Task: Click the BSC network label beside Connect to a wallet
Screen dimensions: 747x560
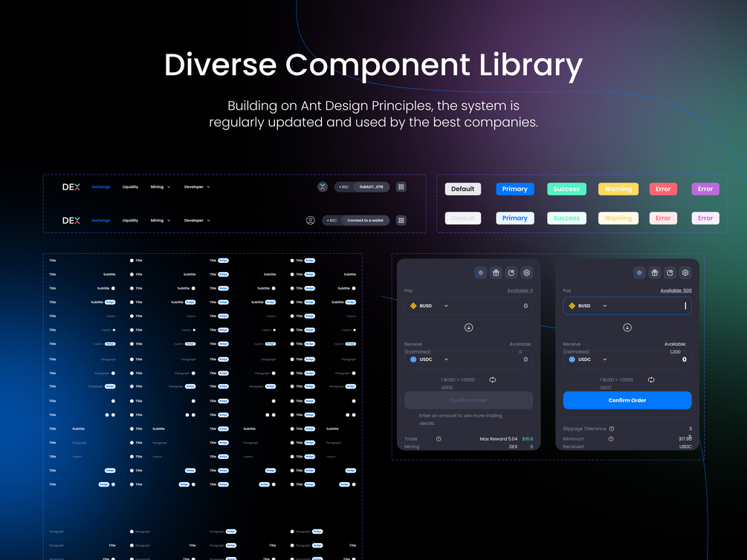Action: point(332,221)
